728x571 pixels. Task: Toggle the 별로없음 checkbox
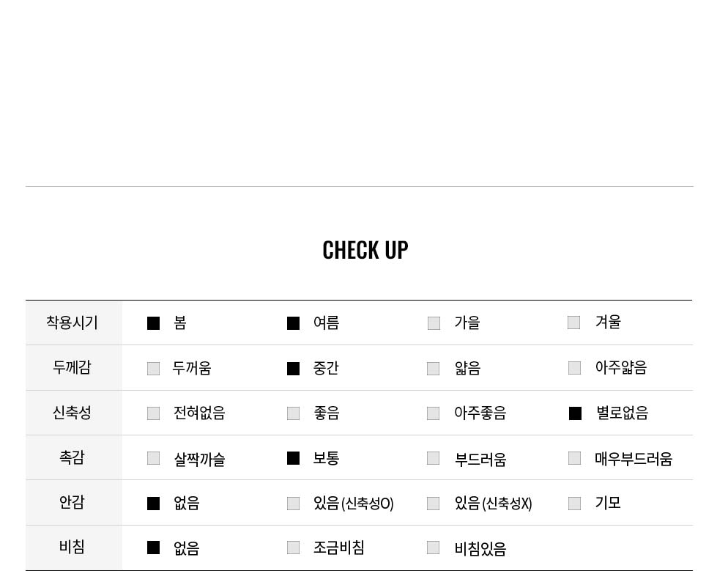(x=575, y=413)
